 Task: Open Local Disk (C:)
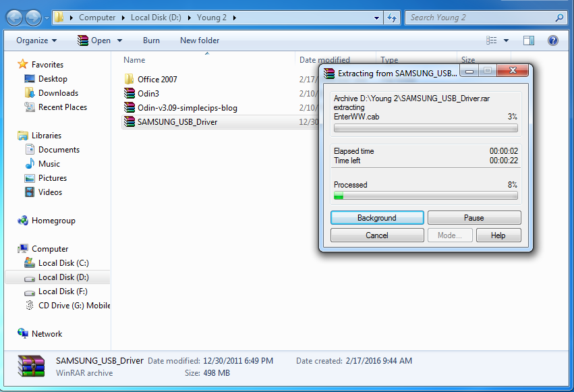click(63, 263)
